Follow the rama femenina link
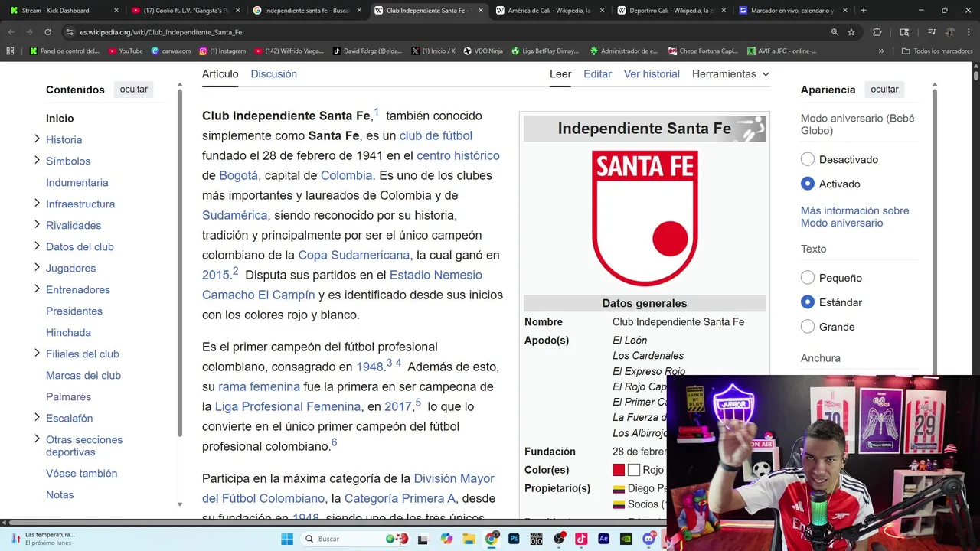Viewport: 980px width, 551px height. tap(259, 386)
